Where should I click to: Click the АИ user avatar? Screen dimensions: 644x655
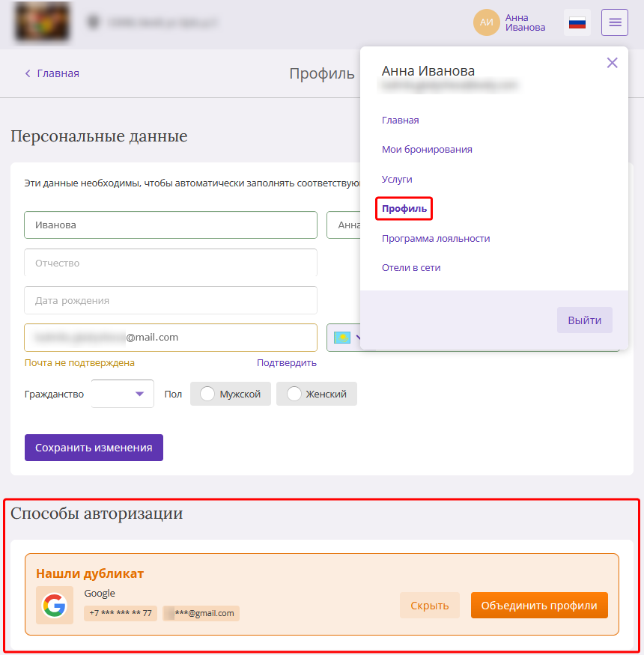point(486,22)
